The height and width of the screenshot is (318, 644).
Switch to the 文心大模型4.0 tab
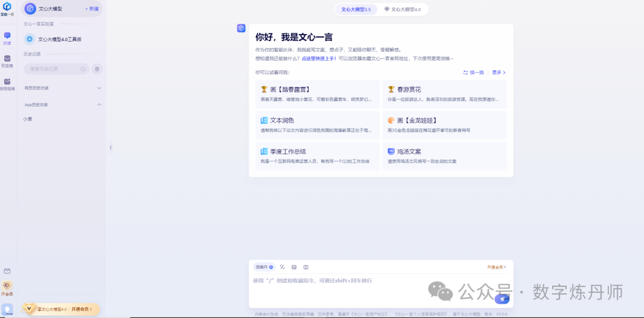(x=402, y=9)
